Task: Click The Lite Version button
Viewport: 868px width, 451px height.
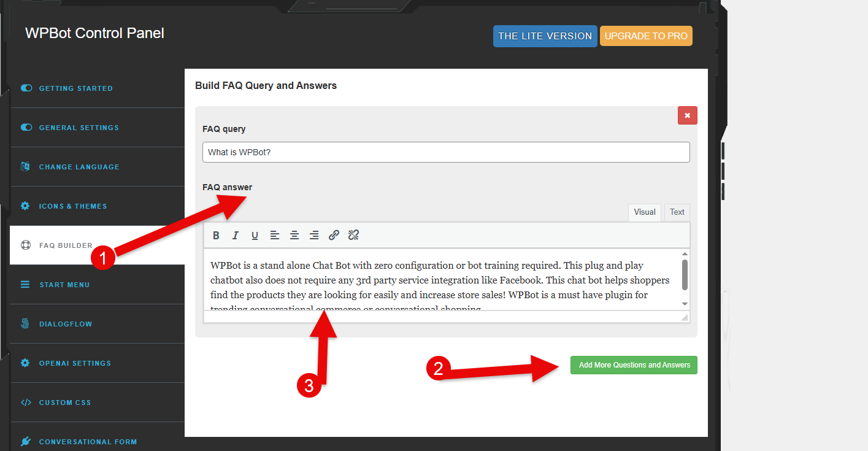Action: click(545, 36)
